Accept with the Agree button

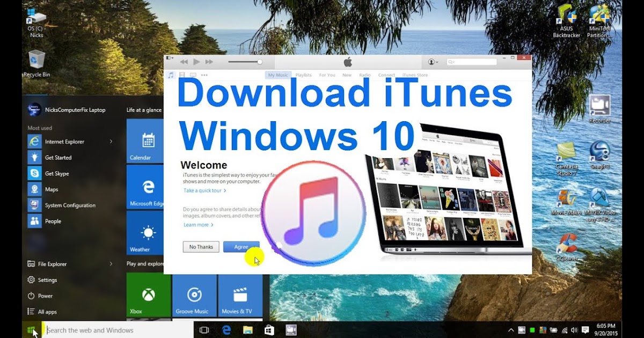241,247
